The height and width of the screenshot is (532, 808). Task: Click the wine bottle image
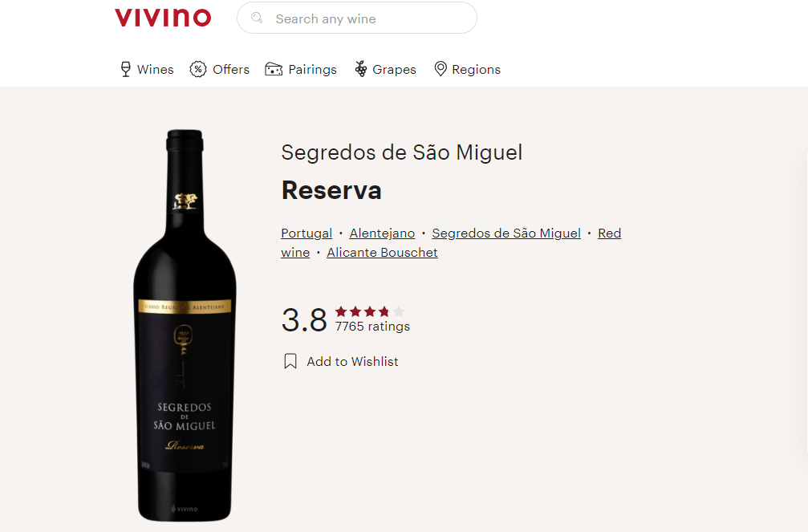click(x=185, y=325)
